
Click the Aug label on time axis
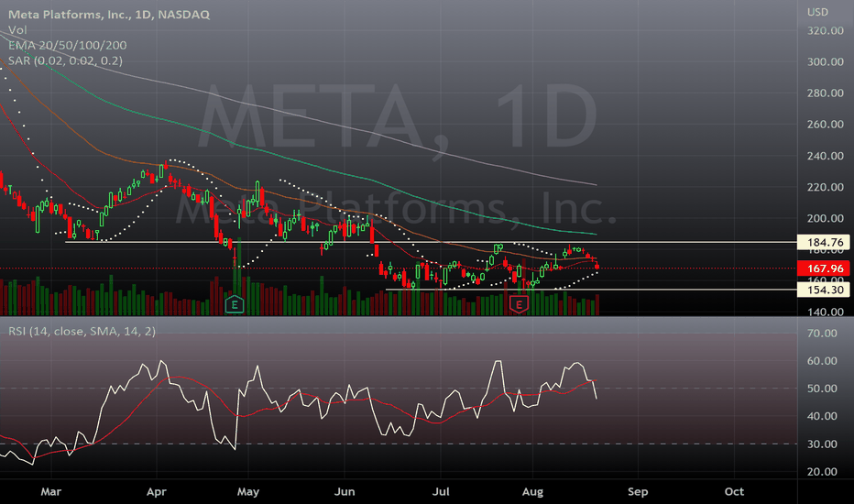(x=532, y=491)
